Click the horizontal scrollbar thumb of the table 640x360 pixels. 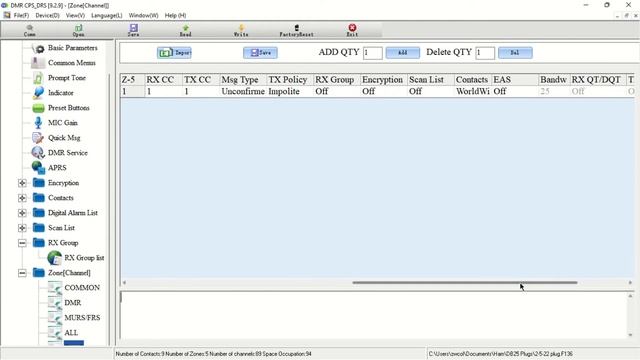[x=465, y=282]
